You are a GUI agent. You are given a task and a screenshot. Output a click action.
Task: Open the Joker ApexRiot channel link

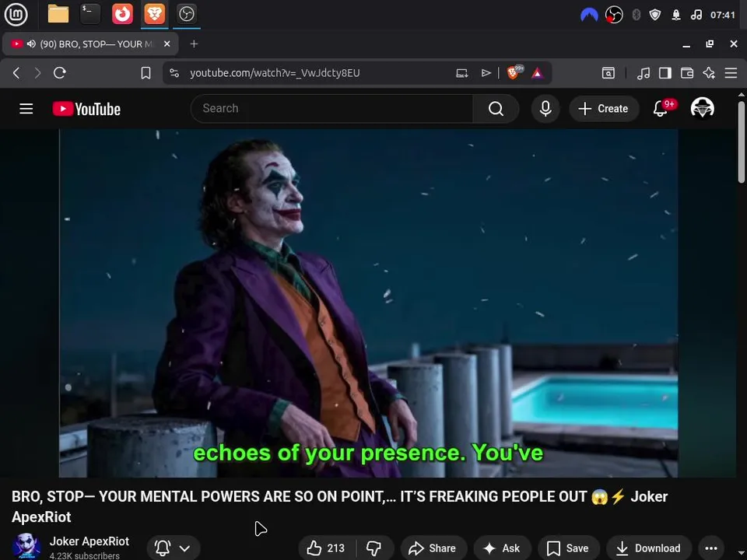pos(89,541)
